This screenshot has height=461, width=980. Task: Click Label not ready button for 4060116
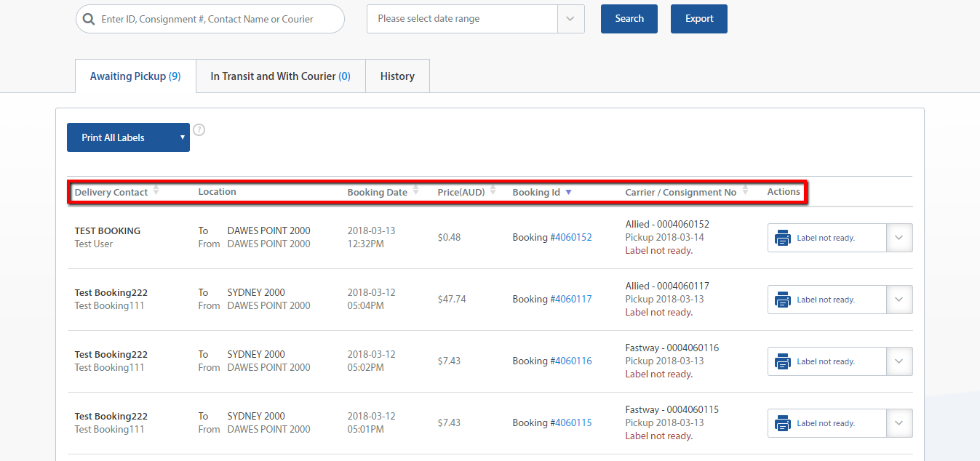click(827, 361)
